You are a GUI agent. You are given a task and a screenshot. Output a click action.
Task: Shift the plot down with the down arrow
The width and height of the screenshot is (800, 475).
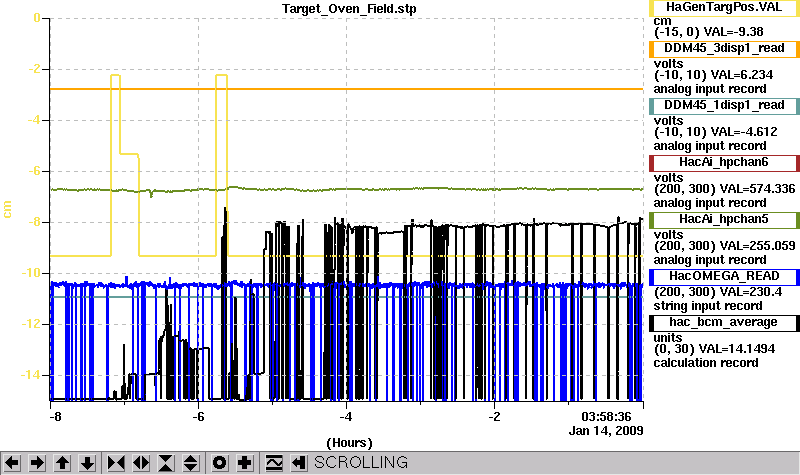(87, 463)
